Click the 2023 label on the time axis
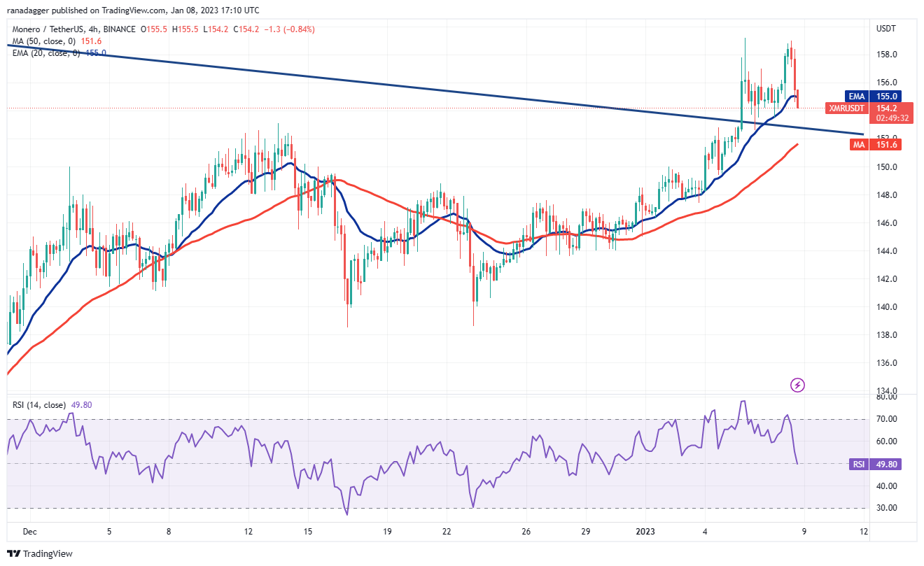The width and height of the screenshot is (924, 566). 646,532
